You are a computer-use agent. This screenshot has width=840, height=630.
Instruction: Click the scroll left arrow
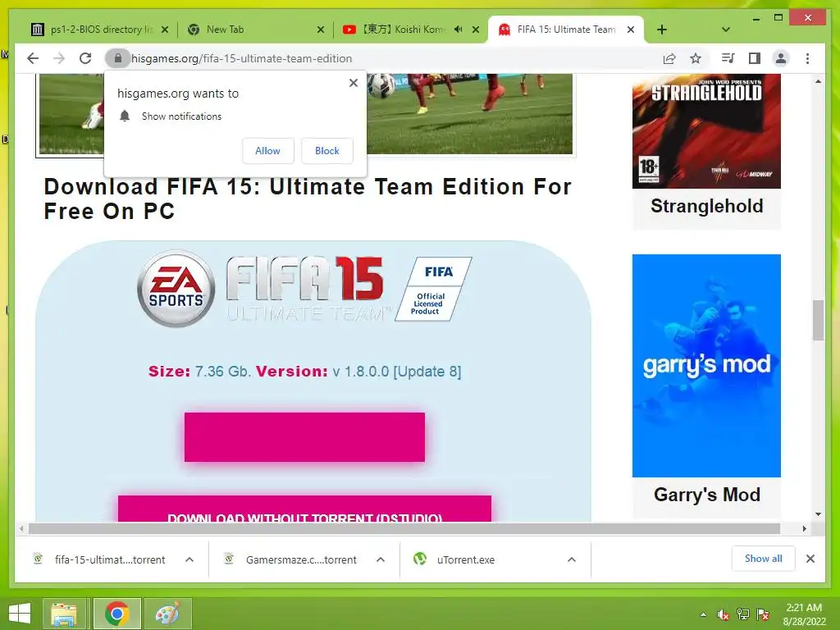pyautogui.click(x=21, y=528)
